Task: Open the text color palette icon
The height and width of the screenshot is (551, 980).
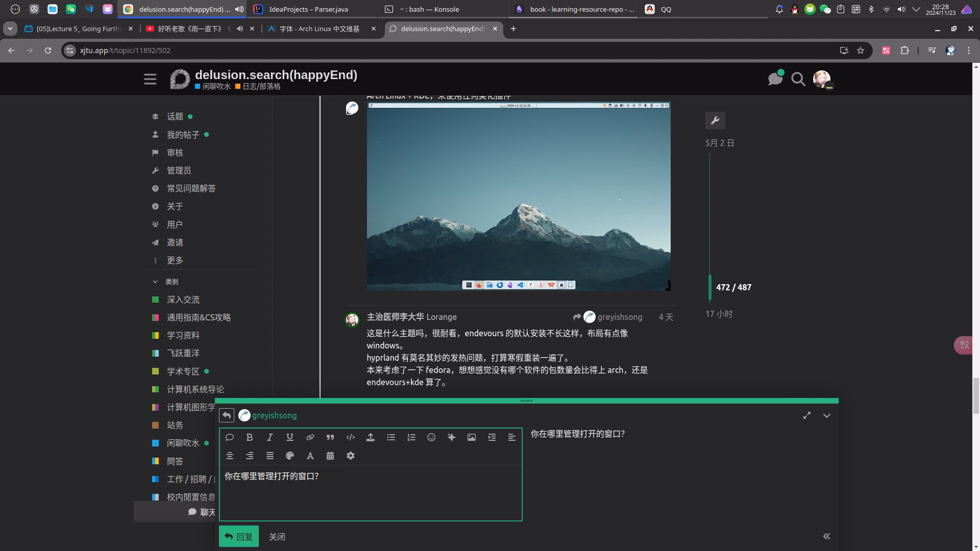Action: pos(290,456)
